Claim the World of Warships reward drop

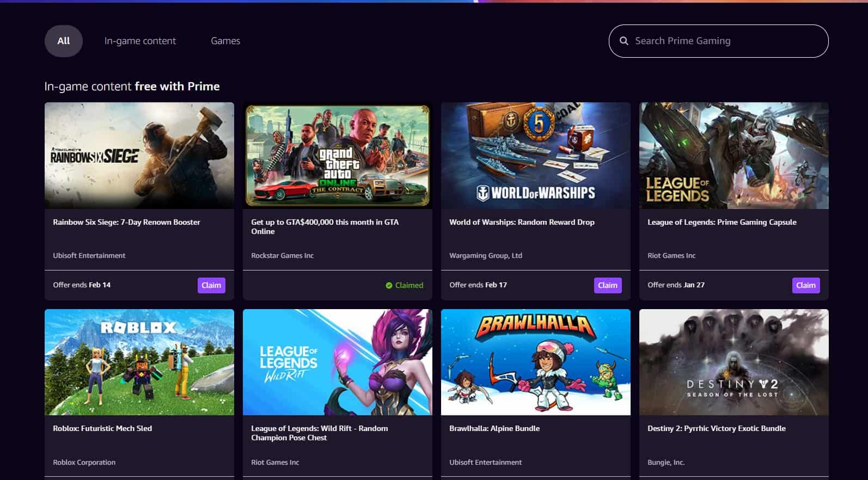(x=608, y=285)
